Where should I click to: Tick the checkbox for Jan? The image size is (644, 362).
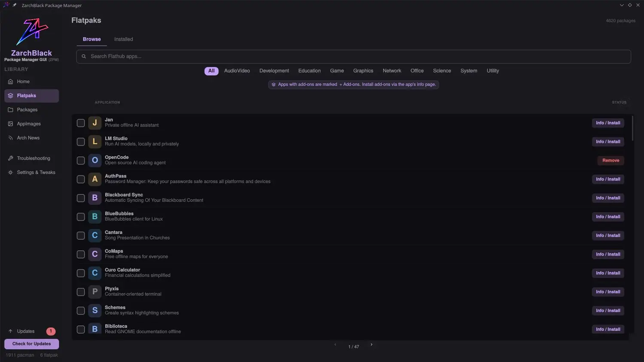[x=81, y=123]
